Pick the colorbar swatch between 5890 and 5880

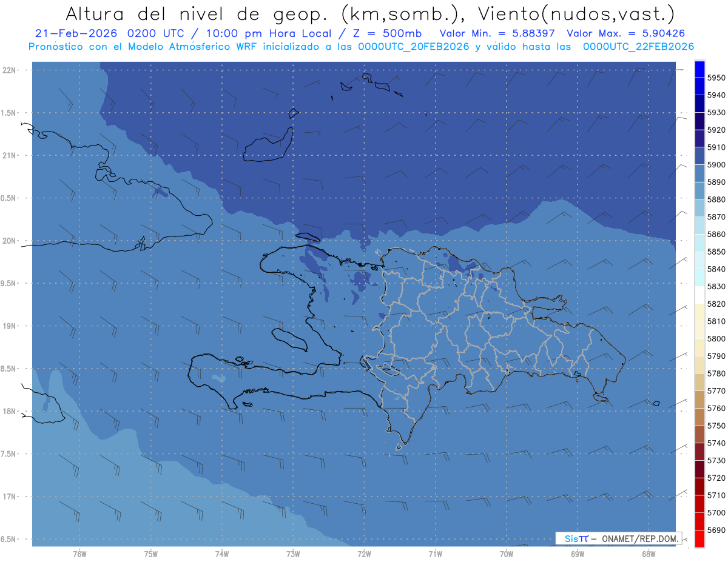pos(699,191)
